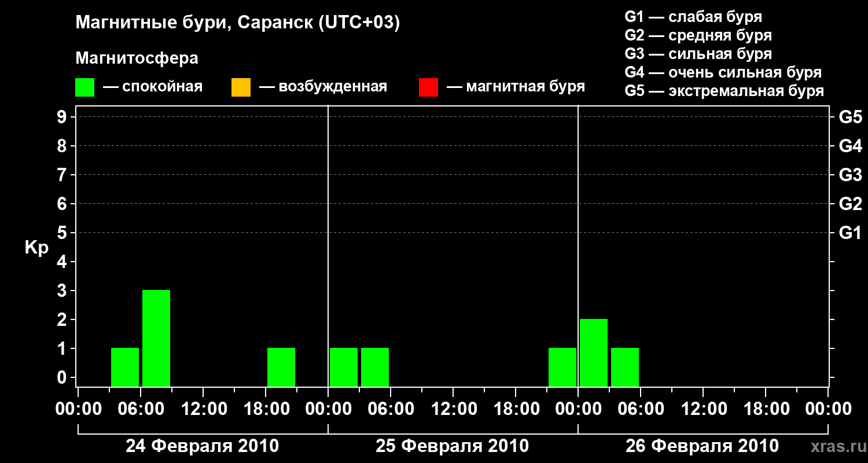The image size is (868, 463).
Task: Click the red 'магнитная буря' legend swatch
Action: [428, 87]
